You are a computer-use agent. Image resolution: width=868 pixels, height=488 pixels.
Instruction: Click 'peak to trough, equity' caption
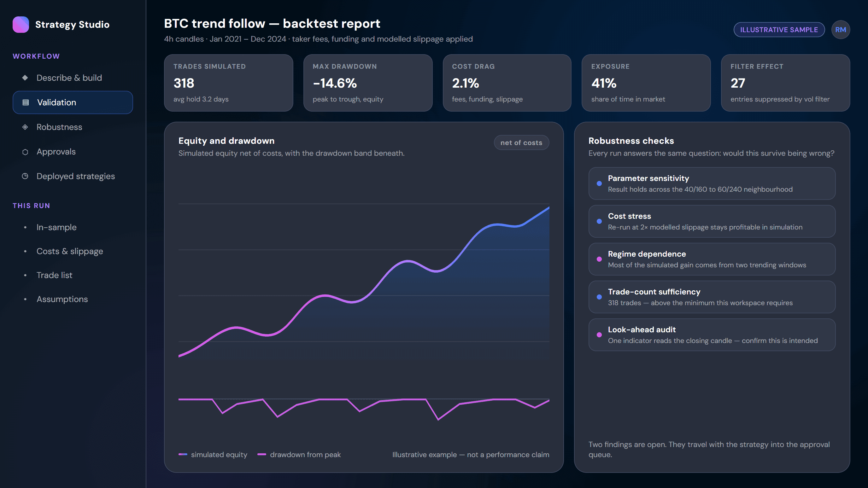(348, 99)
